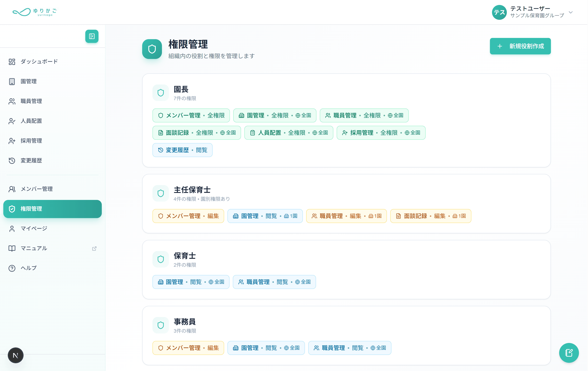
Task: Click the shield icon next to 事務員
Action: click(160, 325)
